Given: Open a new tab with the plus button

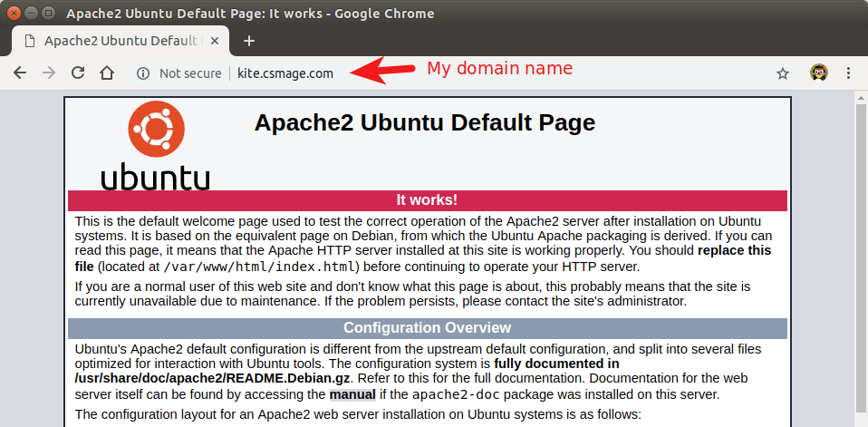Looking at the screenshot, I should (250, 41).
